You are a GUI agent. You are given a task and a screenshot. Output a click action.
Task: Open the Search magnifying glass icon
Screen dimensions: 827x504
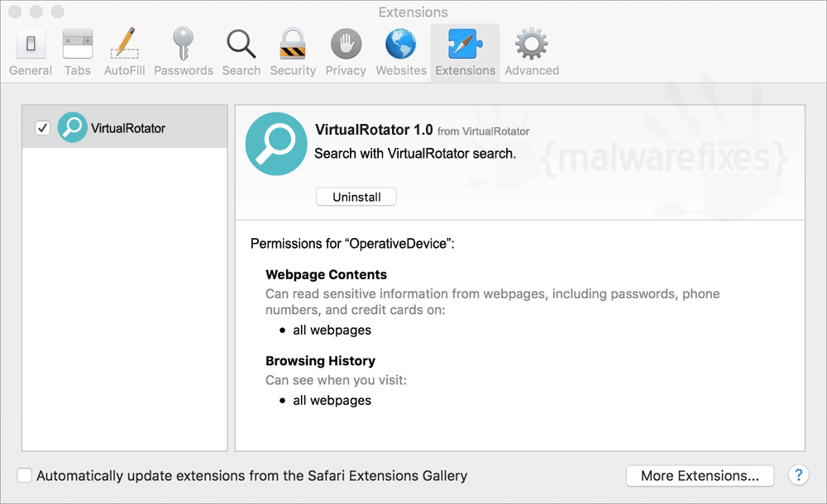241,44
